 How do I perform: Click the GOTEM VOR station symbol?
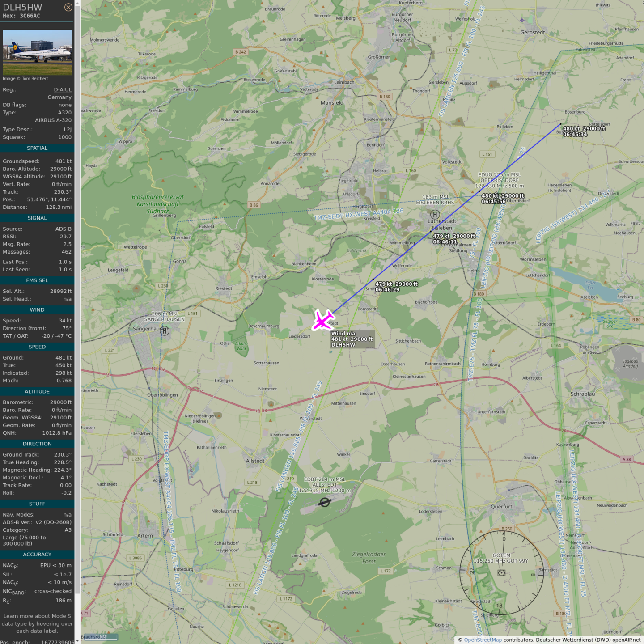tap(501, 573)
